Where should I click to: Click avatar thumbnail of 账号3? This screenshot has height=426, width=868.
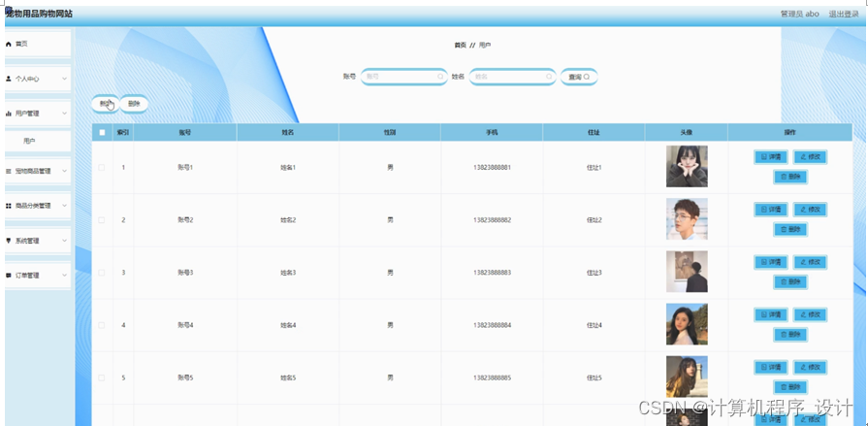click(x=687, y=272)
